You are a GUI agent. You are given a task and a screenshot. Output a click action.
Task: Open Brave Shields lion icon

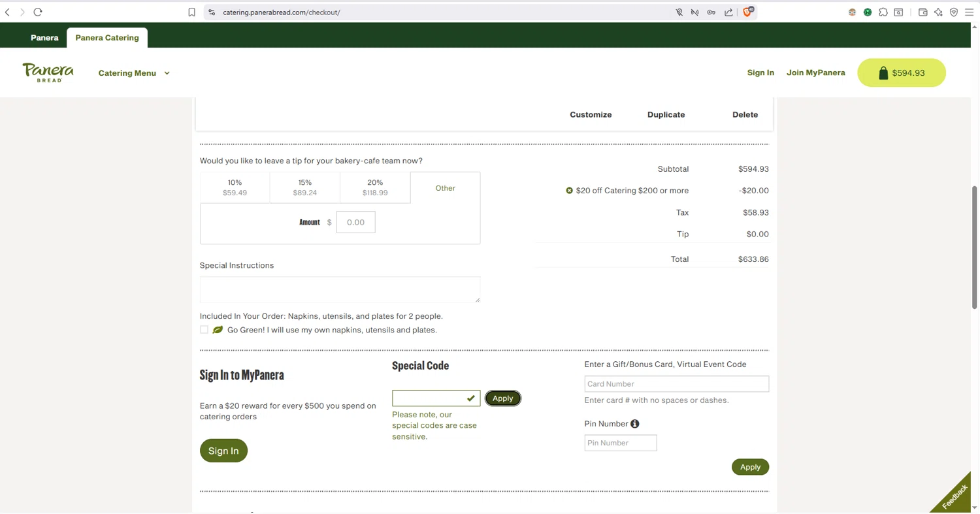(748, 12)
